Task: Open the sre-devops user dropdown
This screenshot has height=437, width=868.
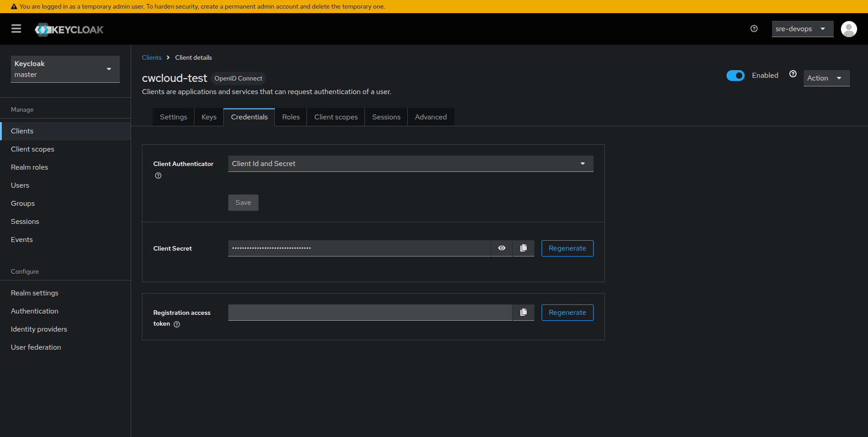Action: point(802,29)
